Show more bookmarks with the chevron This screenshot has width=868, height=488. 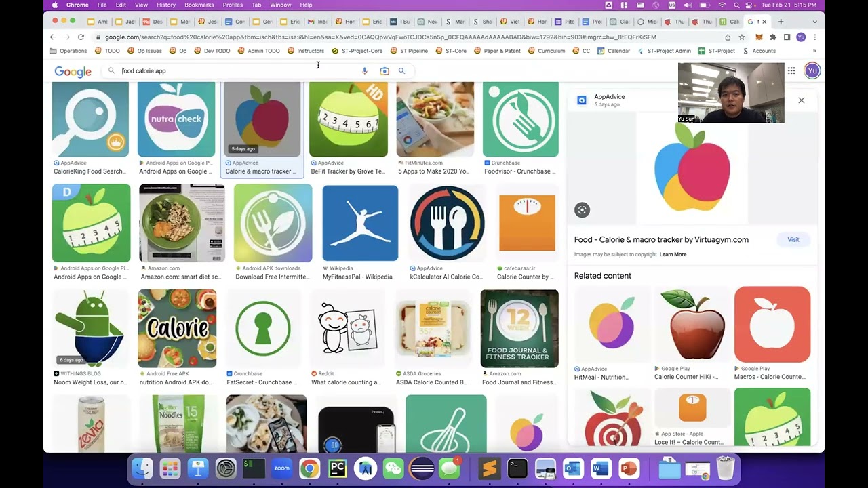point(814,51)
